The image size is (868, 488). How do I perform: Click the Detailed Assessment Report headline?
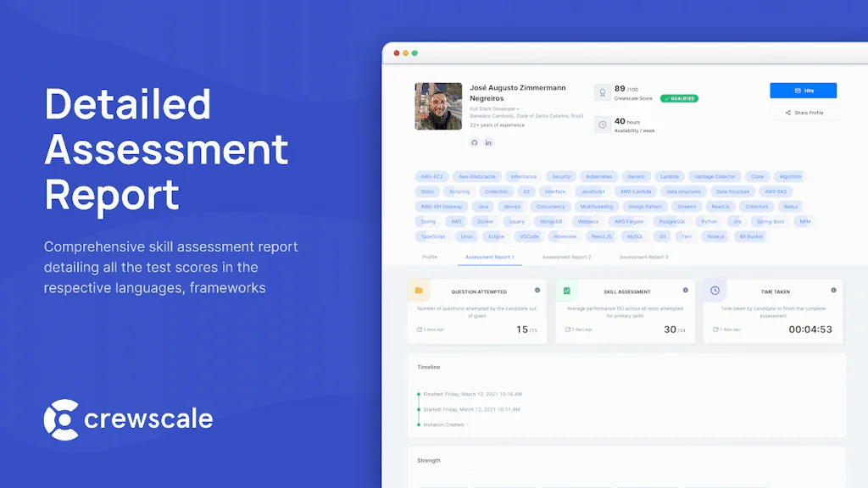tap(166, 149)
